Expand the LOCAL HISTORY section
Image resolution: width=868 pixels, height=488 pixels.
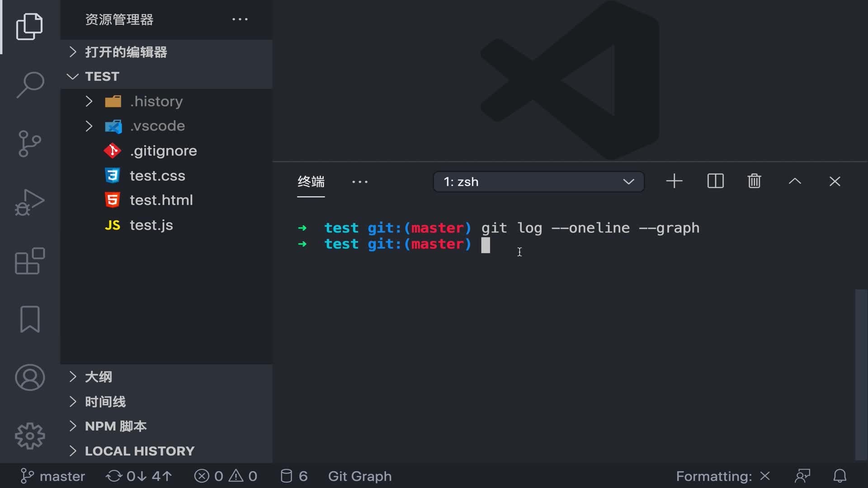139,451
